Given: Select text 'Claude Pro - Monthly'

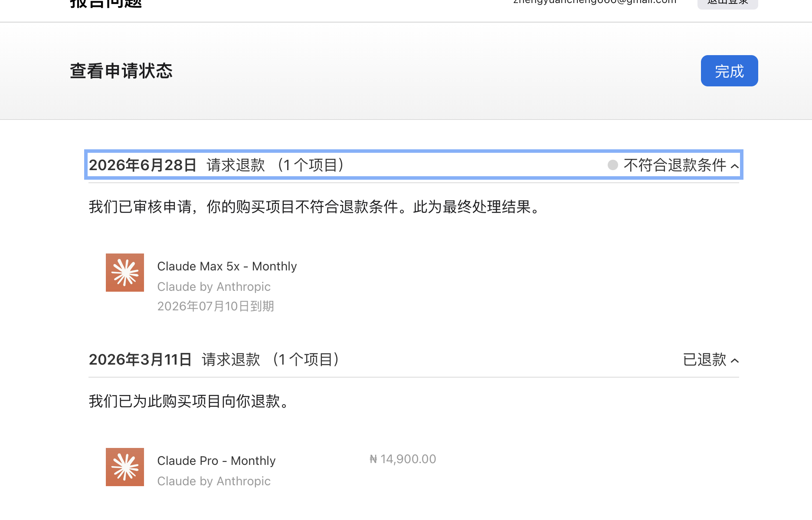Looking at the screenshot, I should click(216, 461).
